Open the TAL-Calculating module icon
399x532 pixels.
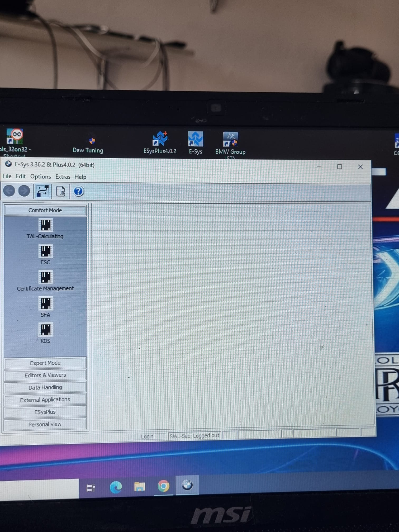click(45, 225)
